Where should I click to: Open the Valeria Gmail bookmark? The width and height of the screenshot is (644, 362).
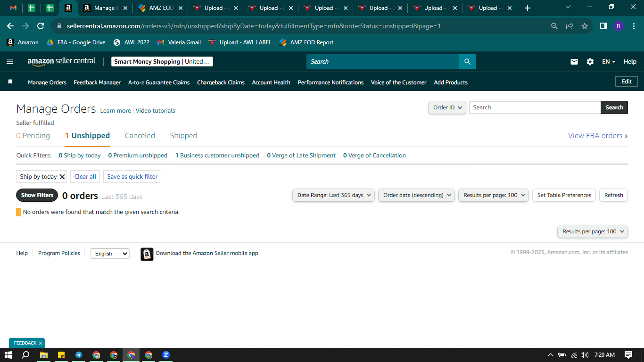(x=179, y=42)
